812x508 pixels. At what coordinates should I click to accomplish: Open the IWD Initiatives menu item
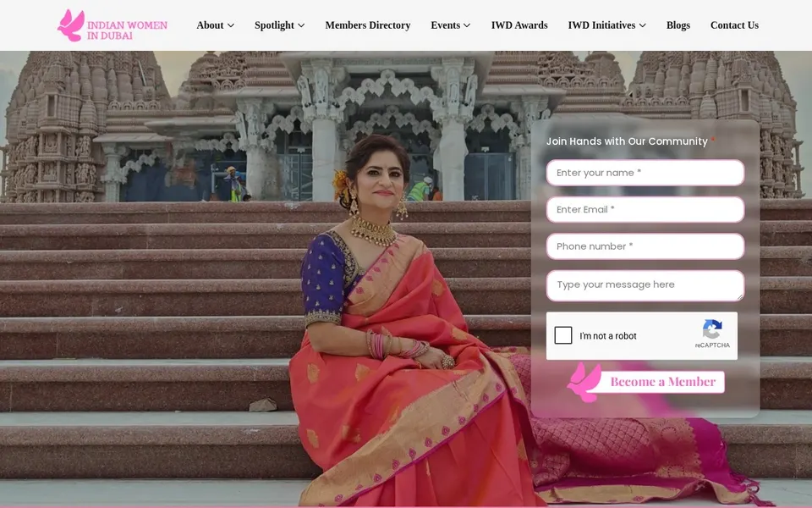click(x=601, y=25)
